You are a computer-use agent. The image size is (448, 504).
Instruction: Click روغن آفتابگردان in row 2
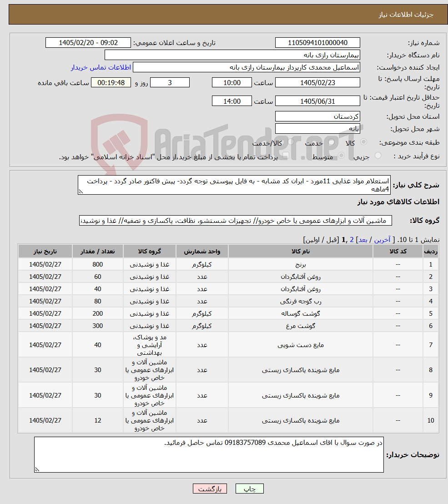click(301, 277)
